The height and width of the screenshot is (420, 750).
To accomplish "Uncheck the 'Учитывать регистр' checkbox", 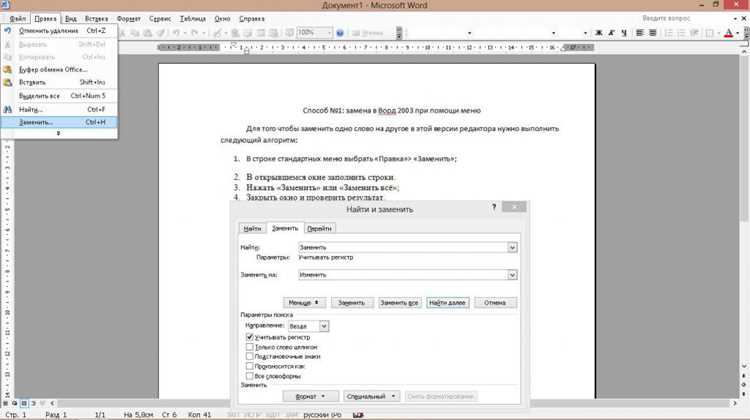I will tap(250, 337).
